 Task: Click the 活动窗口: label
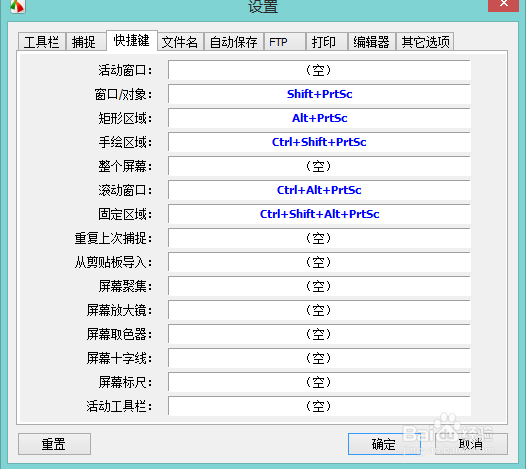[x=125, y=70]
